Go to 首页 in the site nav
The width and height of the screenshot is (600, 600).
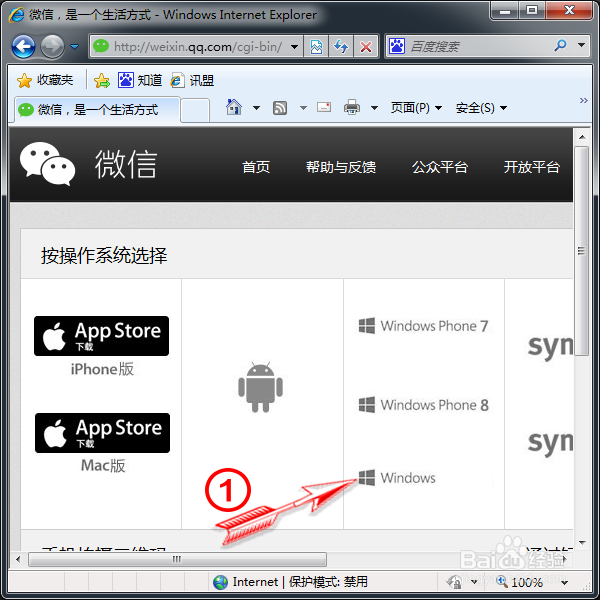[256, 167]
